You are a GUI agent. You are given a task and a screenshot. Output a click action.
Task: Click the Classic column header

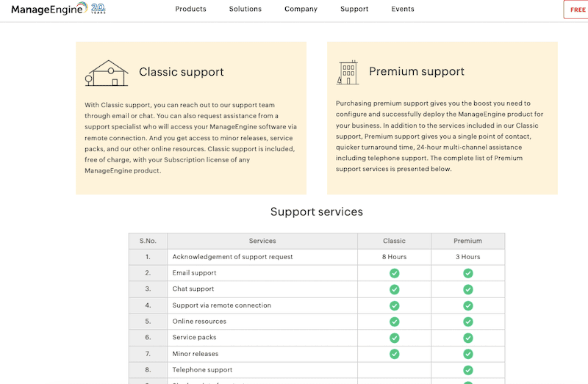click(394, 241)
